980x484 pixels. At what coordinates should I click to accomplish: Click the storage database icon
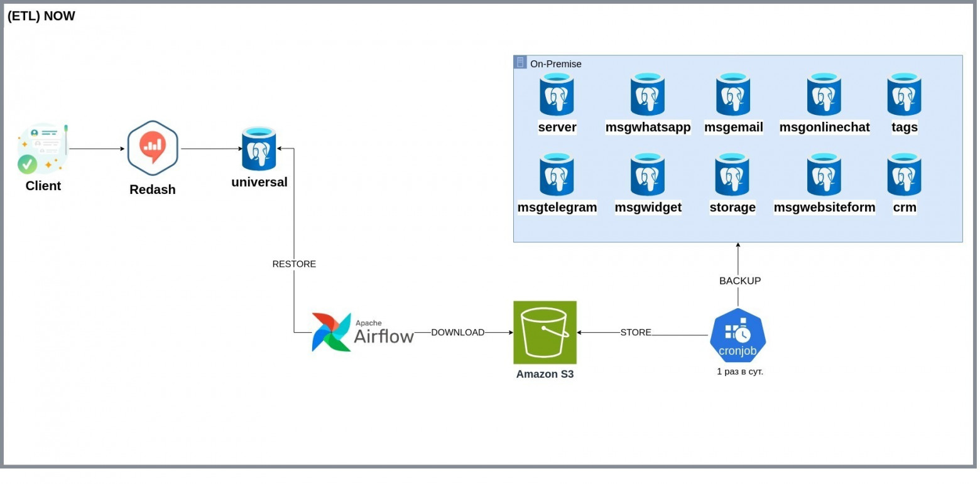[x=732, y=175]
